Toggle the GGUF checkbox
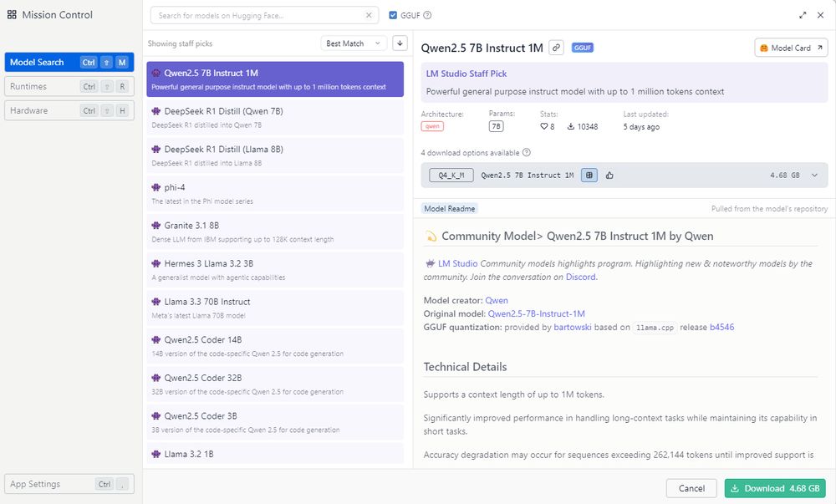 pos(393,15)
